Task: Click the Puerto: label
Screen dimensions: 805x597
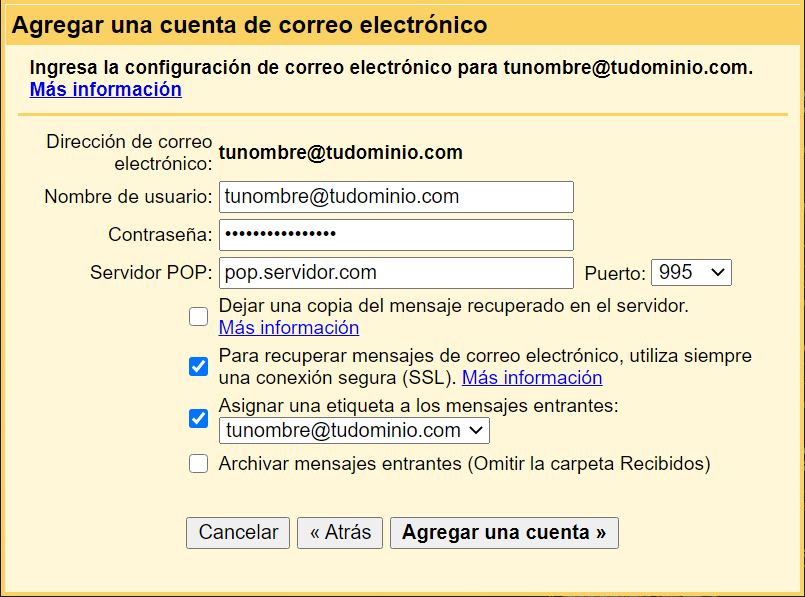Action: (615, 273)
